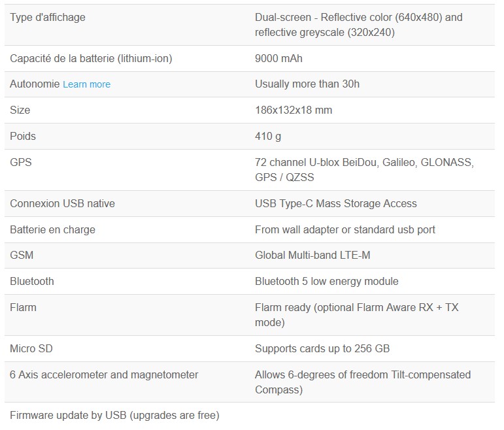The image size is (504, 430).
Task: Select the 72 channel U-blox description
Action: 364,170
